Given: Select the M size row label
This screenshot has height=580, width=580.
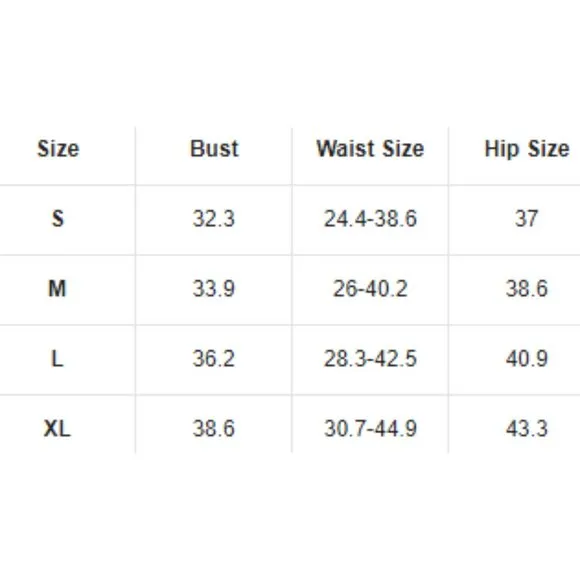Looking at the screenshot, I should (57, 289).
